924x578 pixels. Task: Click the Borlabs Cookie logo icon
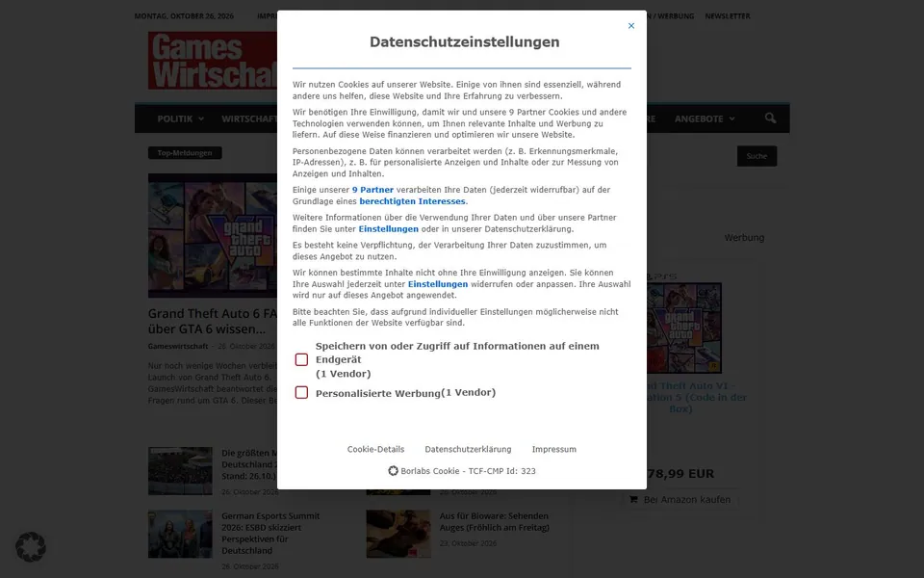coord(393,471)
